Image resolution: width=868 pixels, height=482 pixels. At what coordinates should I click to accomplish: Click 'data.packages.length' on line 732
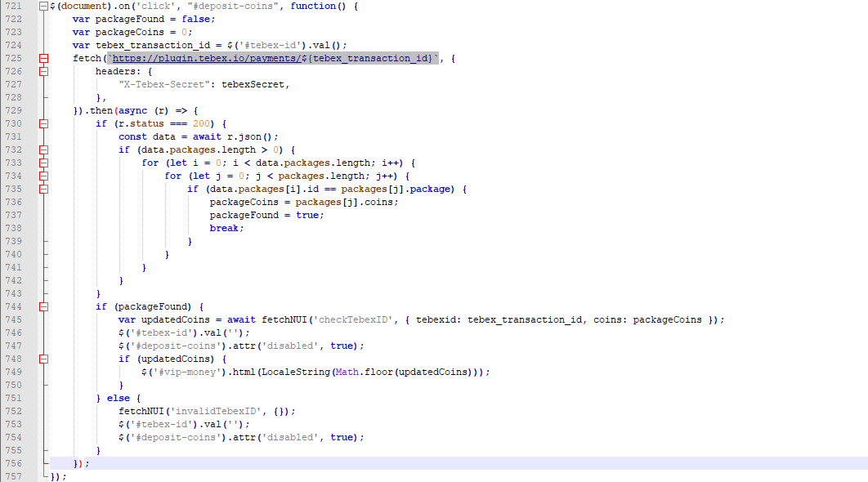[199, 150]
